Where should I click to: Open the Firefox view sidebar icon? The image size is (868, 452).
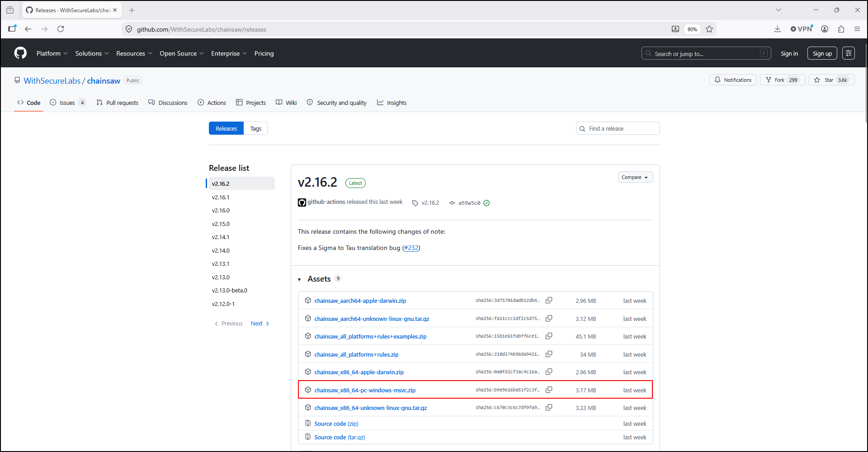click(12, 28)
